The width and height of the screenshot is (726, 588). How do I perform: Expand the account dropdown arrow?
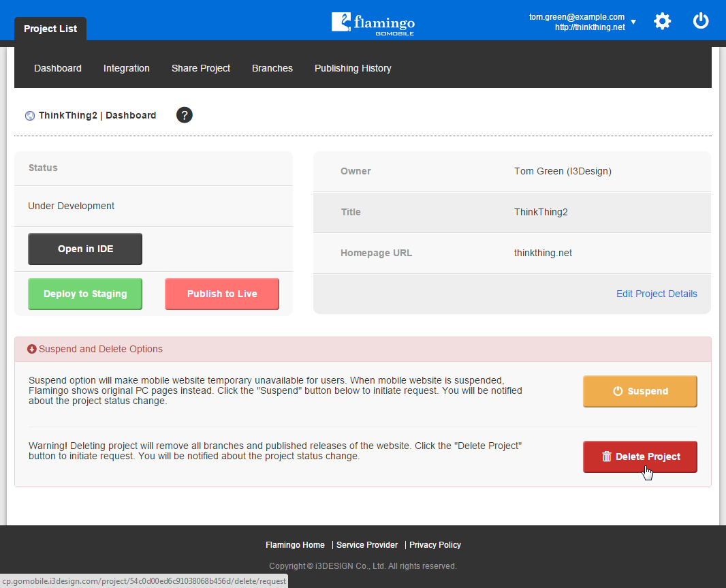pos(633,22)
